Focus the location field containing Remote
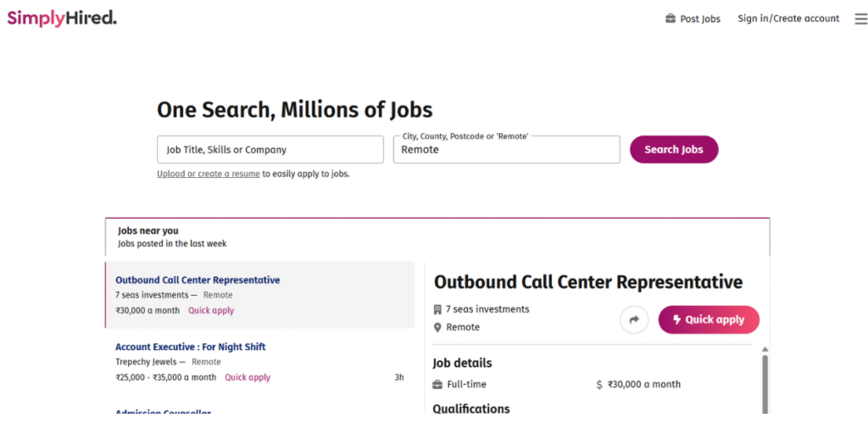 (507, 149)
